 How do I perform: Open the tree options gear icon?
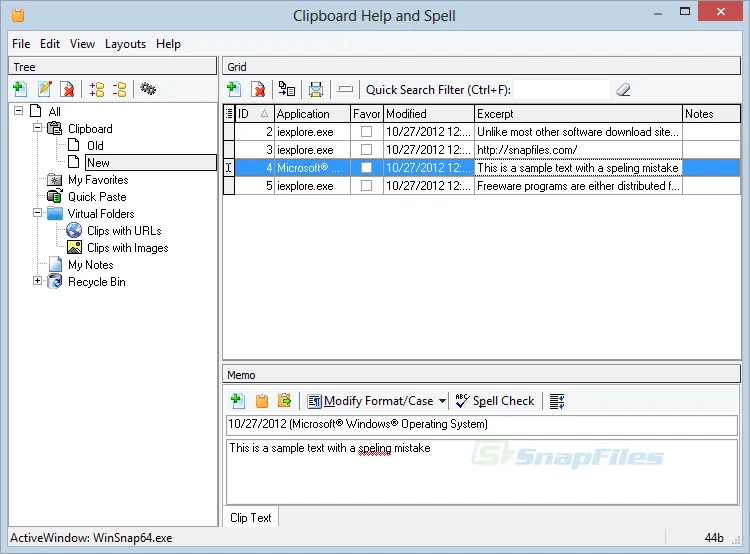click(x=148, y=89)
